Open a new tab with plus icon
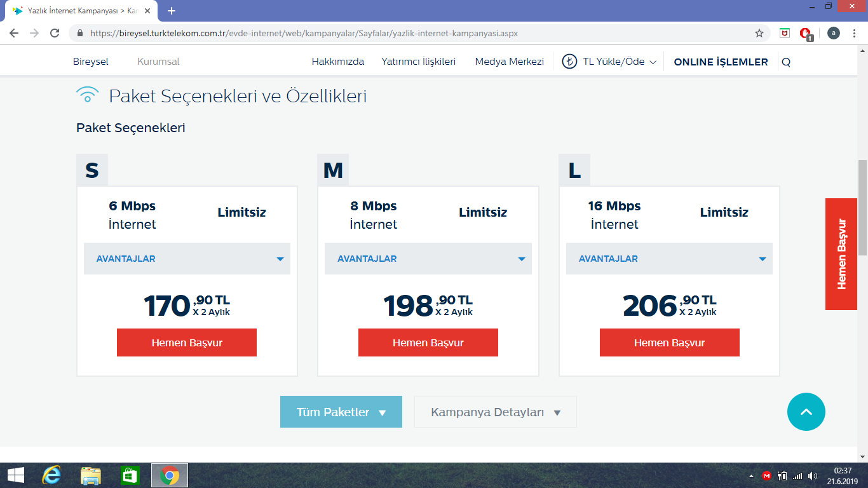 click(172, 11)
